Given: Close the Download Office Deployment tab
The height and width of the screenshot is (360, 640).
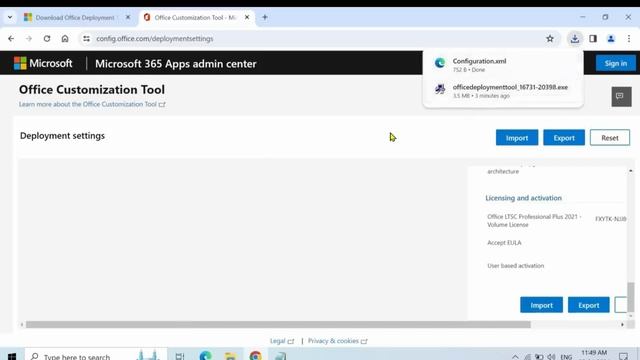Looking at the screenshot, I should click(128, 17).
